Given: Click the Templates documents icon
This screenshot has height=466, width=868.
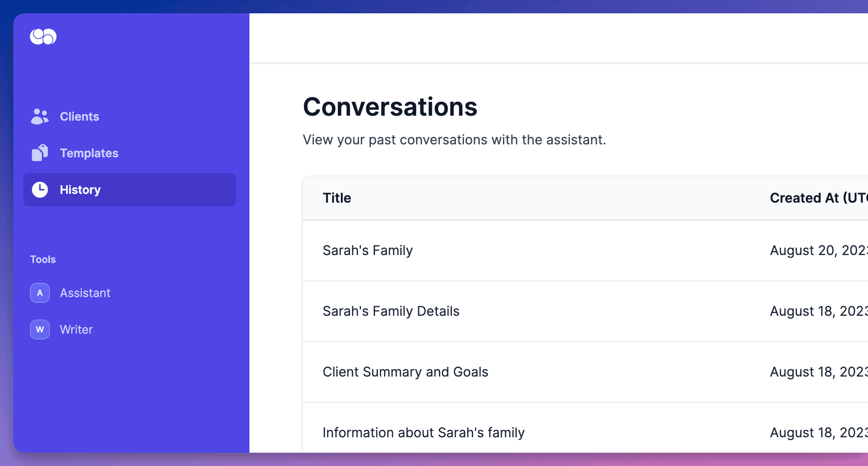Looking at the screenshot, I should point(40,153).
